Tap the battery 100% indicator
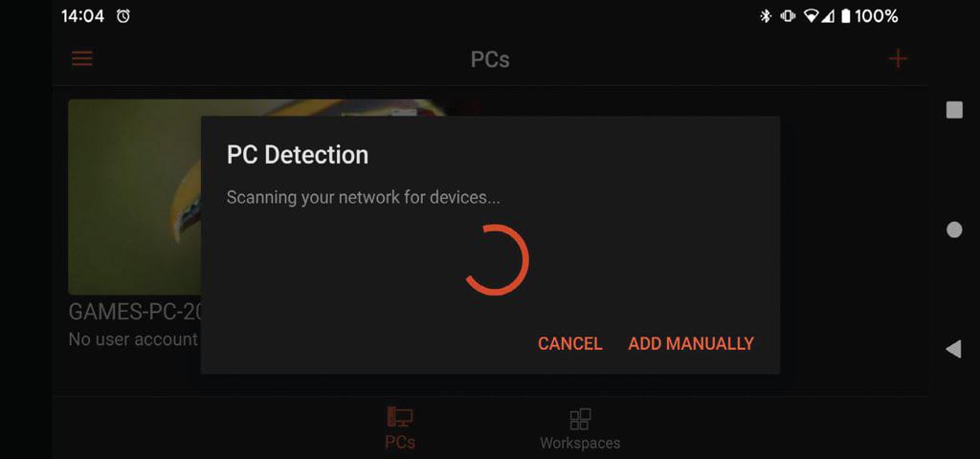 click(x=869, y=16)
